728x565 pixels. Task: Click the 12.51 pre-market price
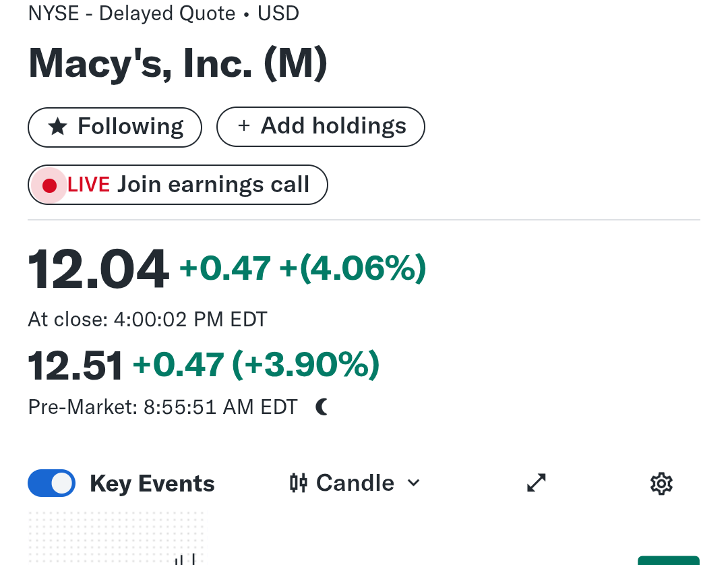point(75,365)
